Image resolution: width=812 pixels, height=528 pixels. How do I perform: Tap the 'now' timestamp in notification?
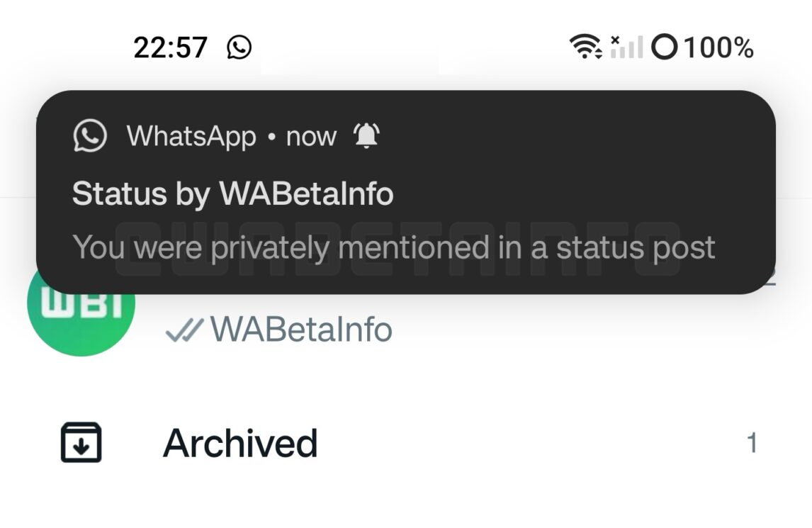tap(311, 135)
